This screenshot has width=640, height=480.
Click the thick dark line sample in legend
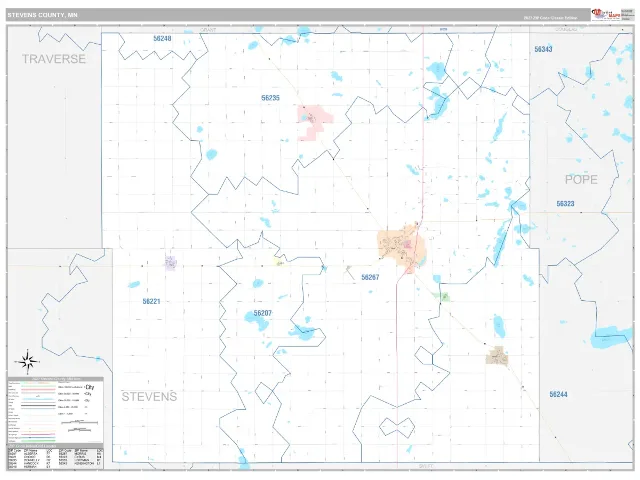pos(38,405)
